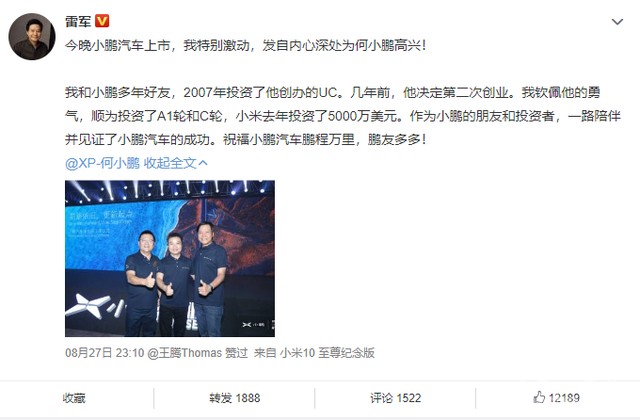Click the post's first line of text

[x=245, y=45]
